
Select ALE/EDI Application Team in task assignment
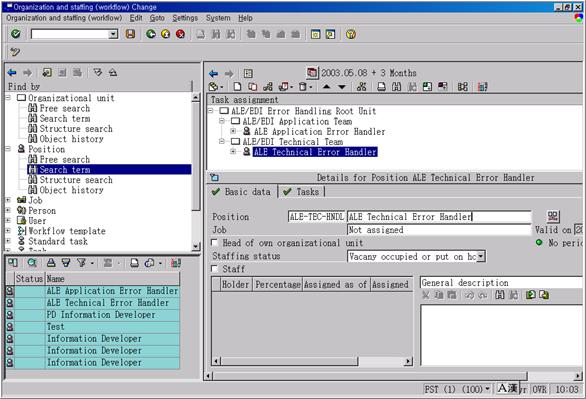pyautogui.click(x=297, y=121)
